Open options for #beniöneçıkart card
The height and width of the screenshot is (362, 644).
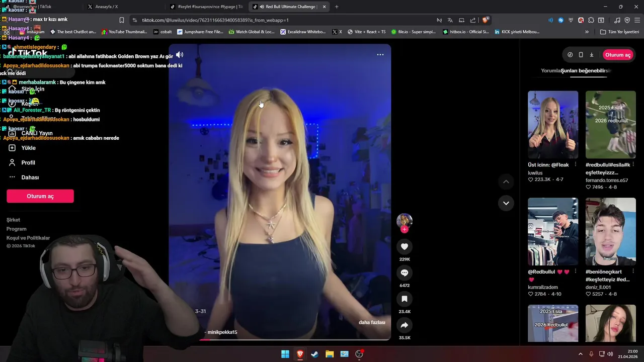pyautogui.click(x=633, y=271)
